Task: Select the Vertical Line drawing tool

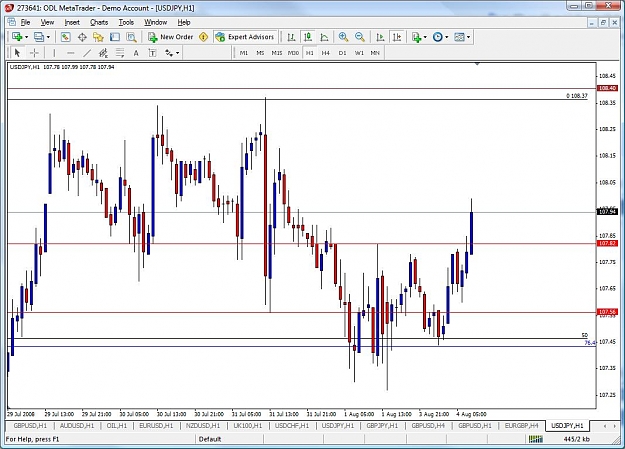Action: [54, 53]
